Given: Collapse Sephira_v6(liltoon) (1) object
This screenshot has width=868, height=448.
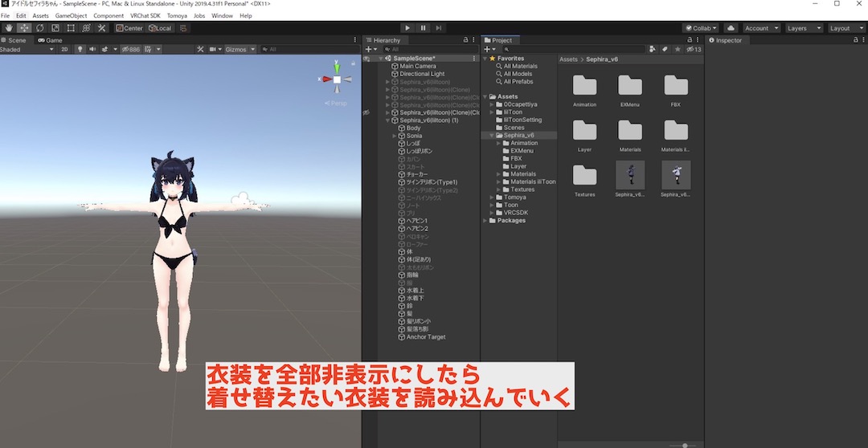Looking at the screenshot, I should 387,120.
